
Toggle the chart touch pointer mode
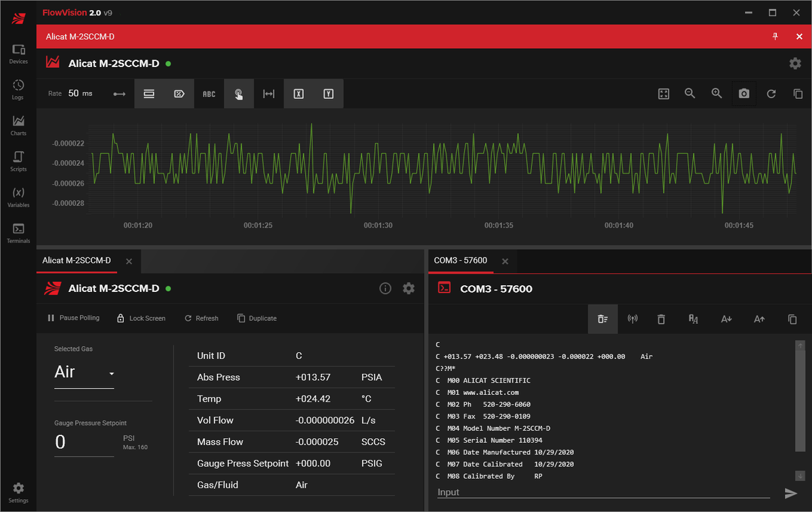point(239,94)
